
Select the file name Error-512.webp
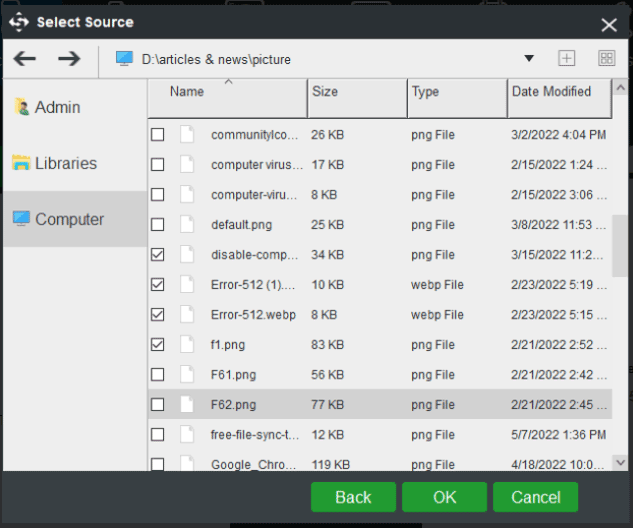[253, 315]
